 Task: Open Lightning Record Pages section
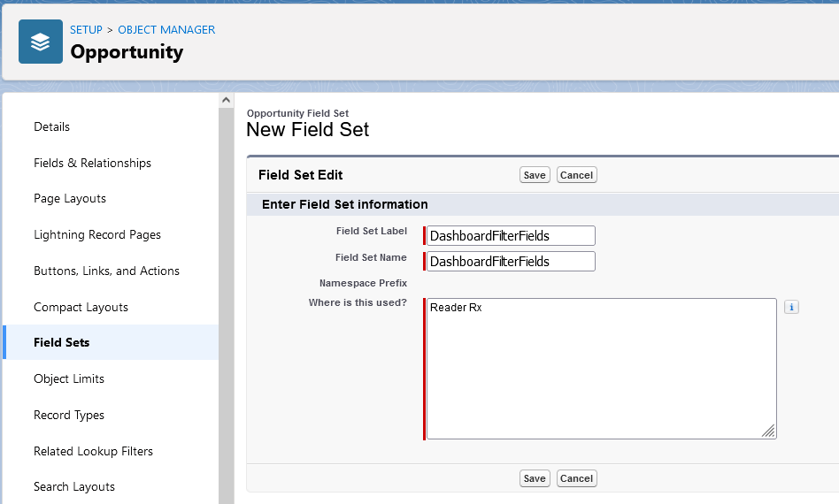(x=97, y=234)
